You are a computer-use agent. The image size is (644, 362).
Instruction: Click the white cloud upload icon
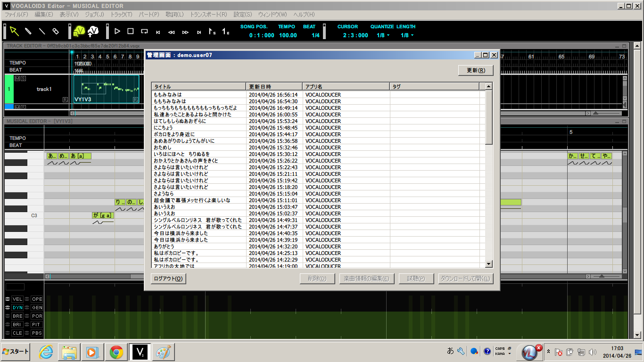[93, 31]
